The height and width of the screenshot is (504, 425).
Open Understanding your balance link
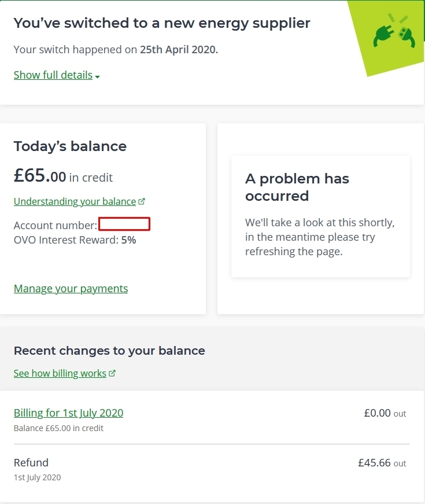click(75, 201)
